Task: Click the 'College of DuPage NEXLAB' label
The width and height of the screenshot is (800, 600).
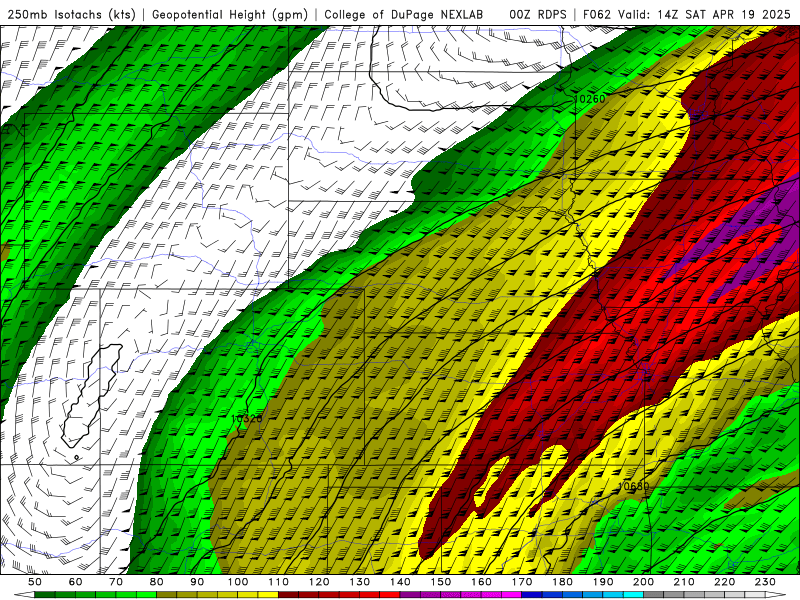Action: point(404,14)
